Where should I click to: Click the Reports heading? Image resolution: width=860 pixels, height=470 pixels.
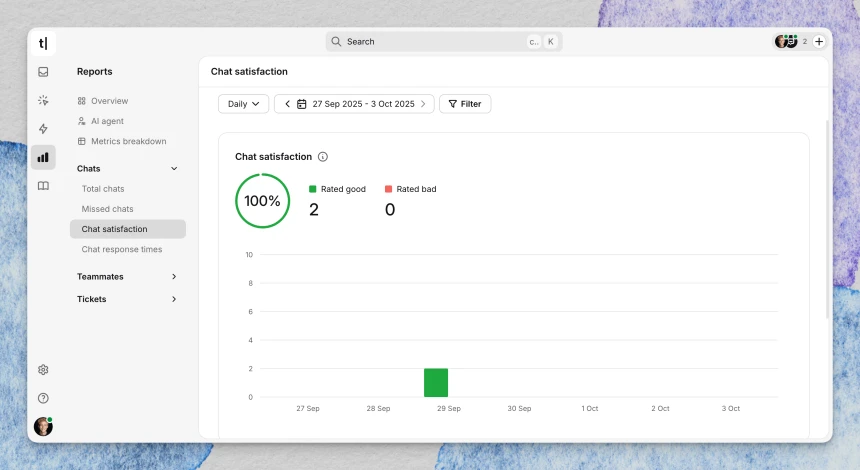[94, 72]
